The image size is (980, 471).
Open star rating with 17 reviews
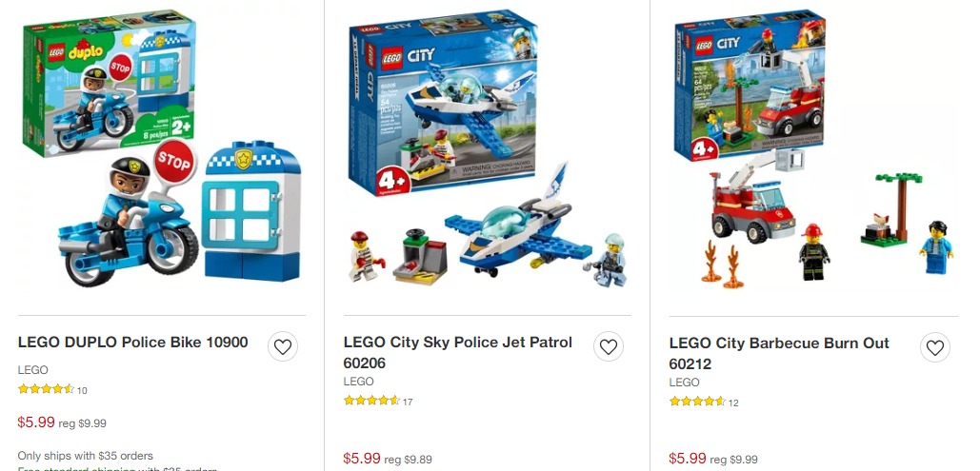pos(377,401)
